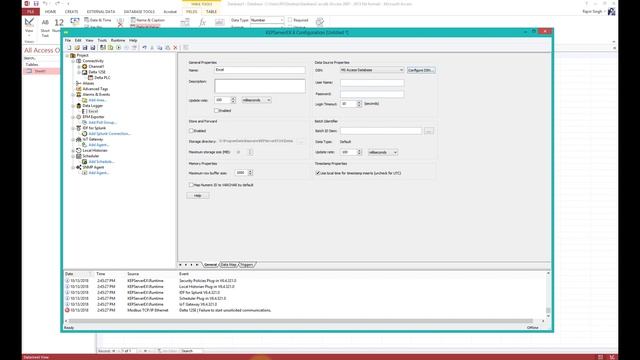Switch to the Data Map tab
The width and height of the screenshot is (640, 360).
pyautogui.click(x=229, y=265)
